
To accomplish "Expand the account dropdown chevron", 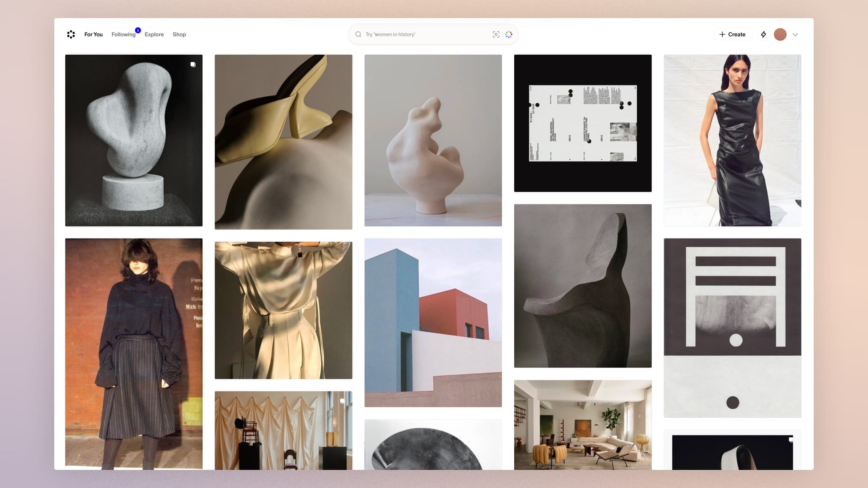I will pos(795,34).
